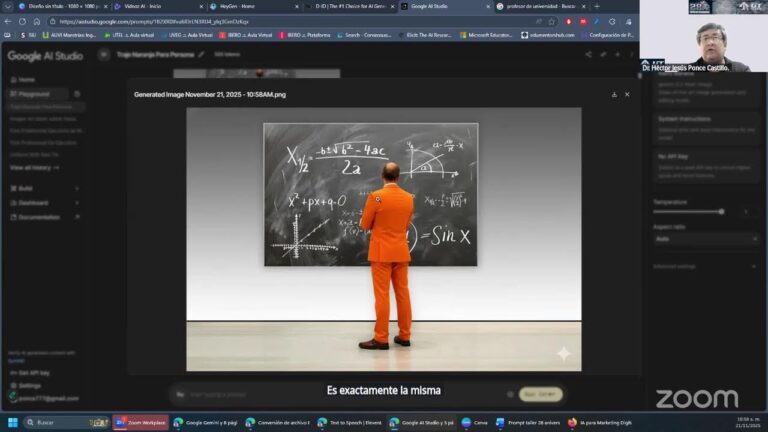Expand the Build section in the sidebar
The height and width of the screenshot is (432, 768).
point(26,188)
